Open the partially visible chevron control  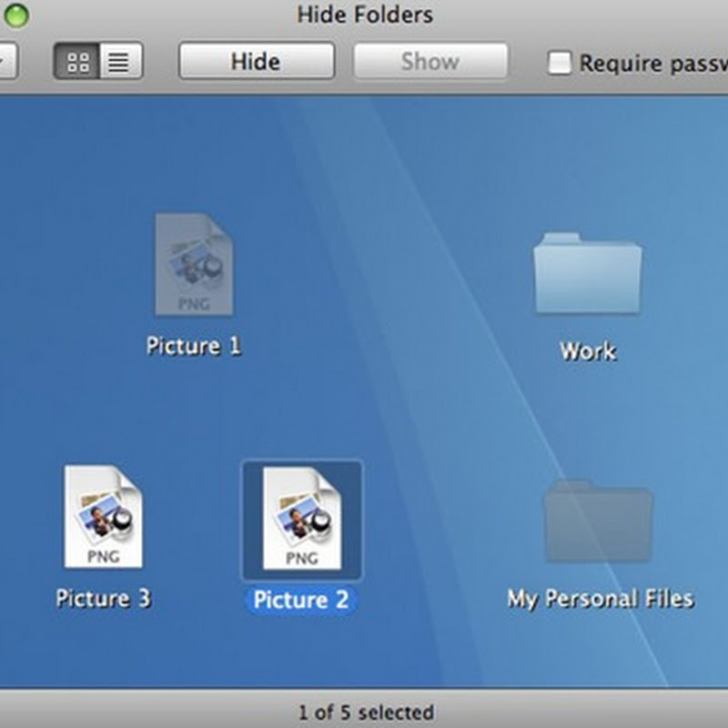[5, 61]
